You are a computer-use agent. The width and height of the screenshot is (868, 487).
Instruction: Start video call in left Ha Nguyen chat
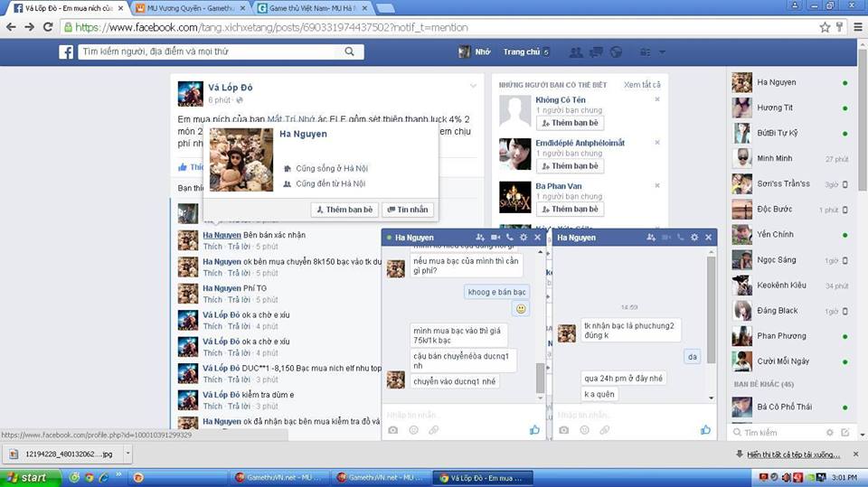click(x=495, y=238)
